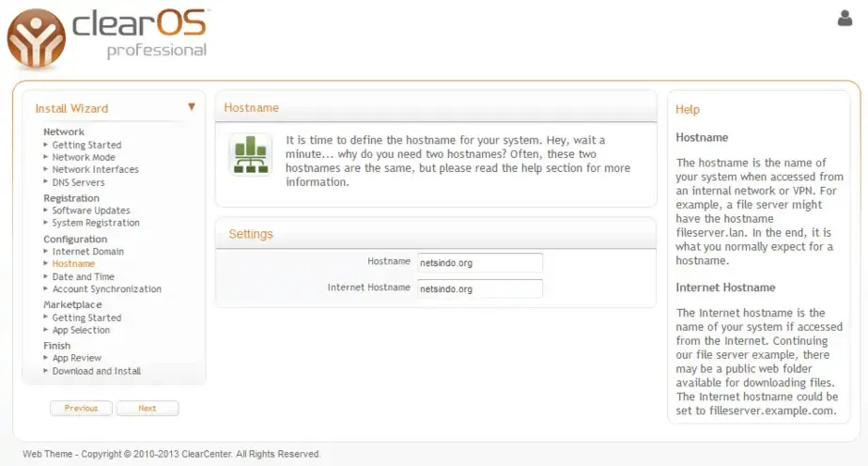Open Download and Install step

click(x=96, y=371)
